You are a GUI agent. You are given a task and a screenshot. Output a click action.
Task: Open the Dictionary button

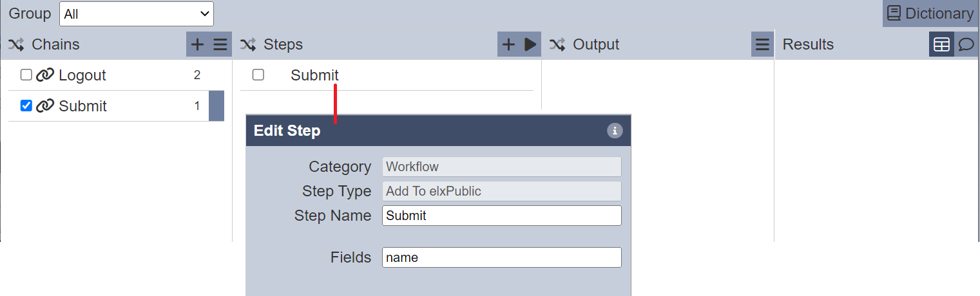tap(930, 14)
